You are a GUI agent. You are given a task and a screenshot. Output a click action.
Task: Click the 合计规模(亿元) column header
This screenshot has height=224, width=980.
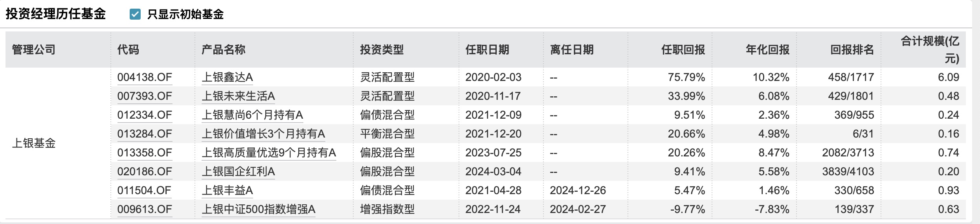coord(930,50)
